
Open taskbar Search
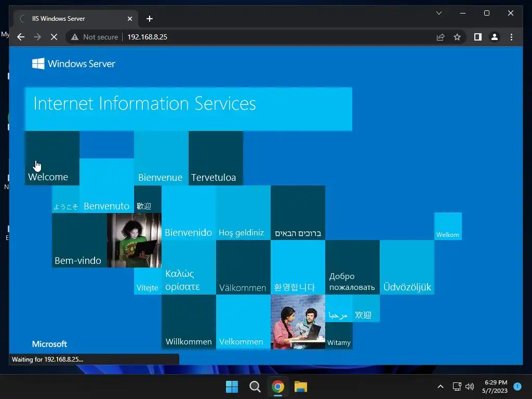(255, 387)
